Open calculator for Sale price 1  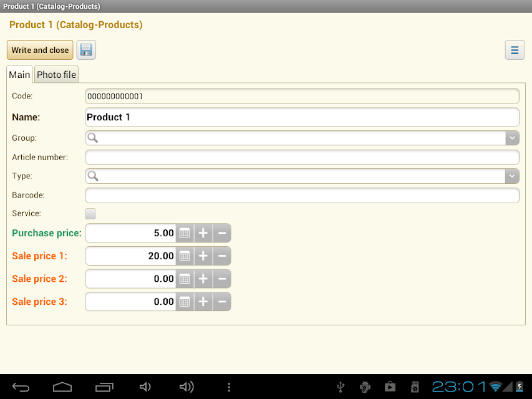pyautogui.click(x=185, y=256)
